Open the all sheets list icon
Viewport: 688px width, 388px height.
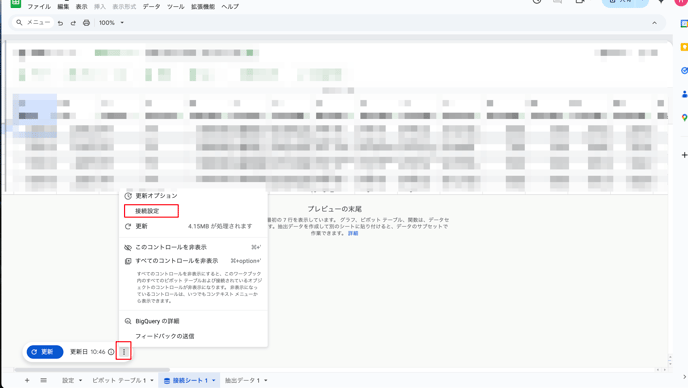pyautogui.click(x=43, y=381)
